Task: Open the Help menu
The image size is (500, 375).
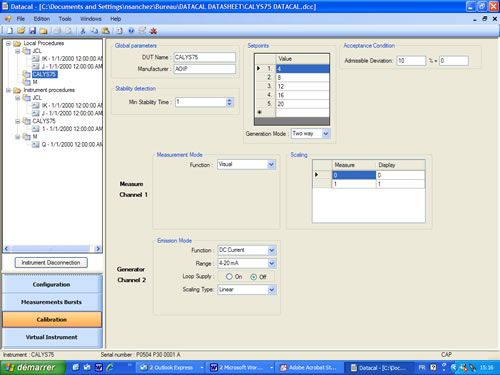Action: [x=116, y=19]
